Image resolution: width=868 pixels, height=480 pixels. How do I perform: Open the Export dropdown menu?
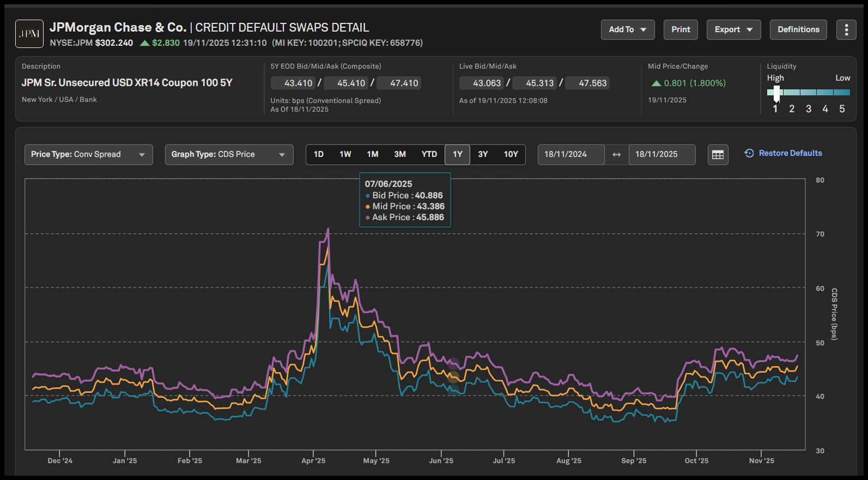733,29
